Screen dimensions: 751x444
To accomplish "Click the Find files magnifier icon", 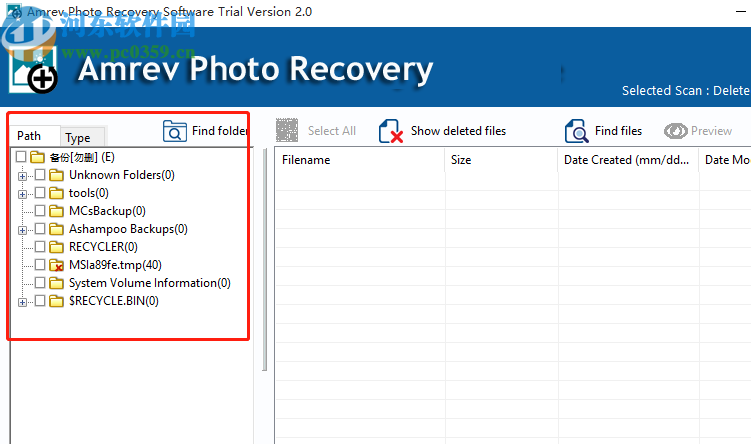I will pos(576,131).
